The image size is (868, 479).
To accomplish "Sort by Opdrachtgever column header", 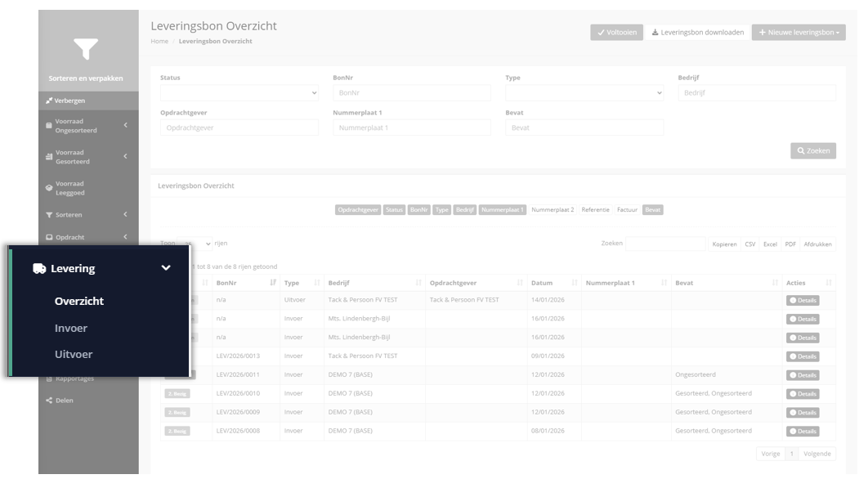I will (476, 283).
